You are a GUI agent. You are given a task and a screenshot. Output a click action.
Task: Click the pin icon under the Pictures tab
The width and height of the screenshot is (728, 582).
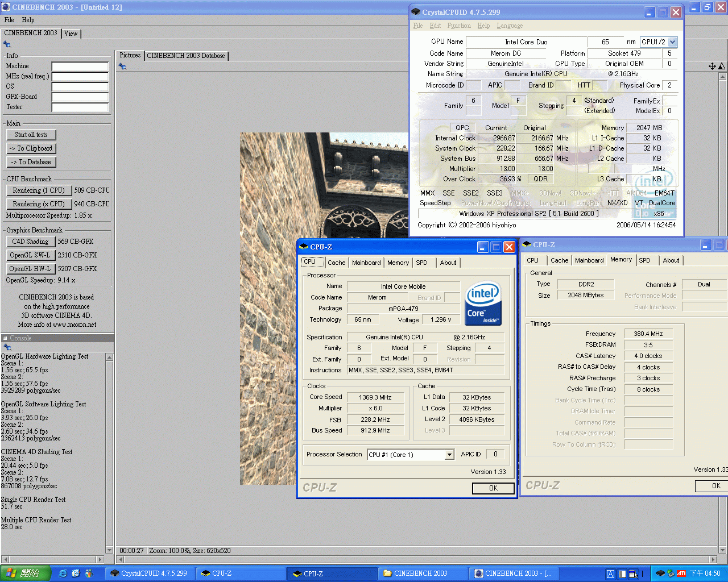pos(122,66)
